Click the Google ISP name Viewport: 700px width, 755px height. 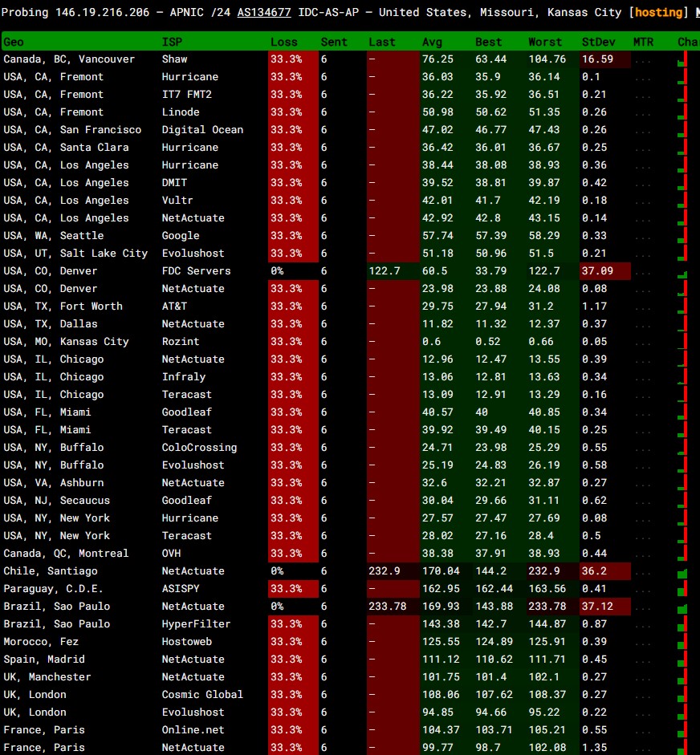click(181, 235)
